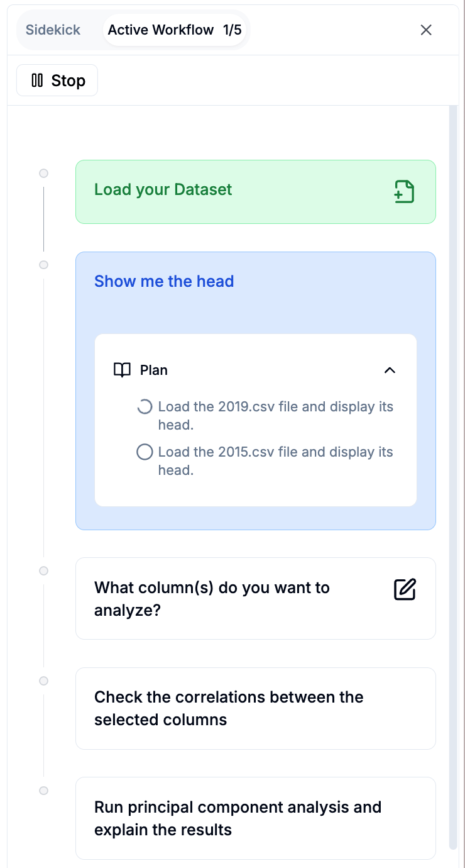Click the timeline dot beside the correlations step
Screen dimensions: 465x868
(43, 681)
